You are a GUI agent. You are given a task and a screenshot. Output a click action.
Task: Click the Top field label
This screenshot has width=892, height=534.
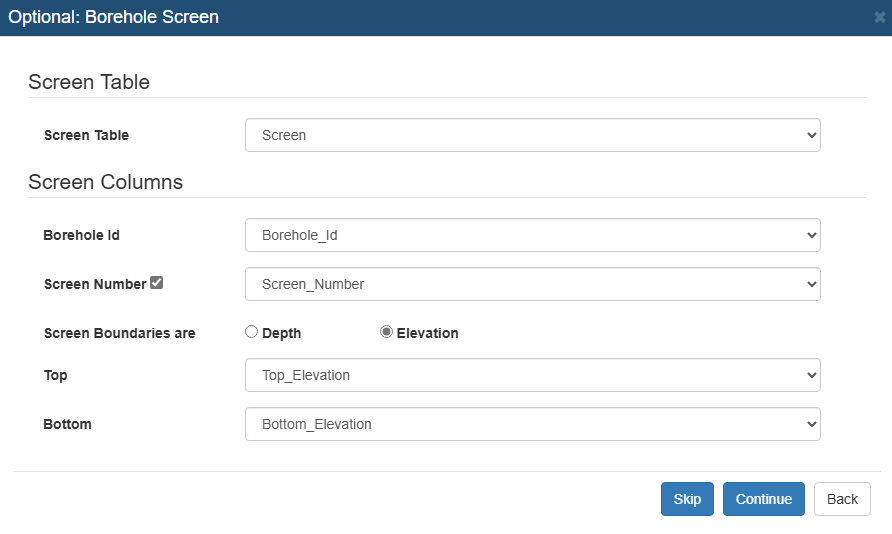point(55,375)
